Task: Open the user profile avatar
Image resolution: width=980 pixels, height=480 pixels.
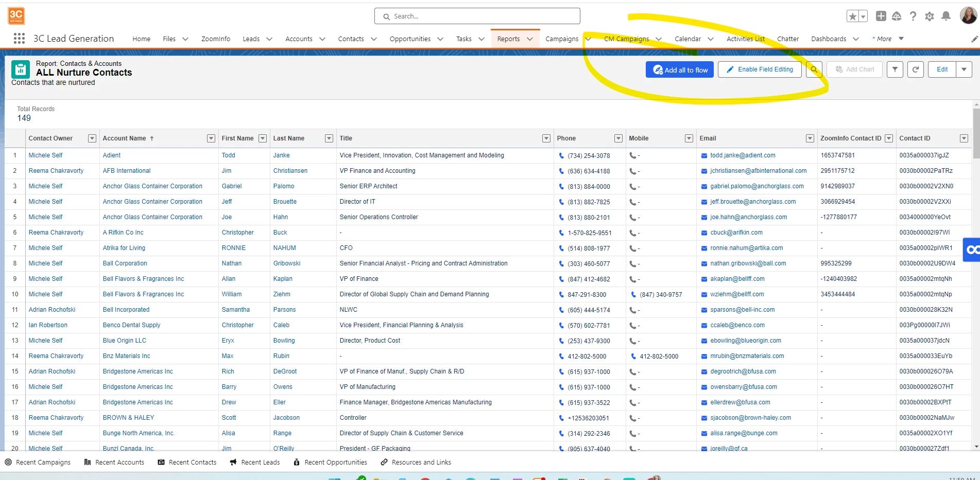Action: [968, 16]
